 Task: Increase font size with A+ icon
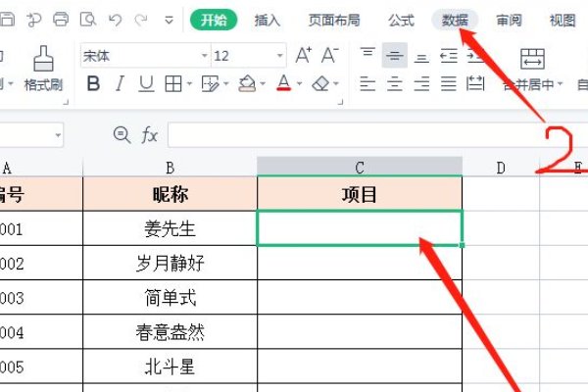click(304, 56)
